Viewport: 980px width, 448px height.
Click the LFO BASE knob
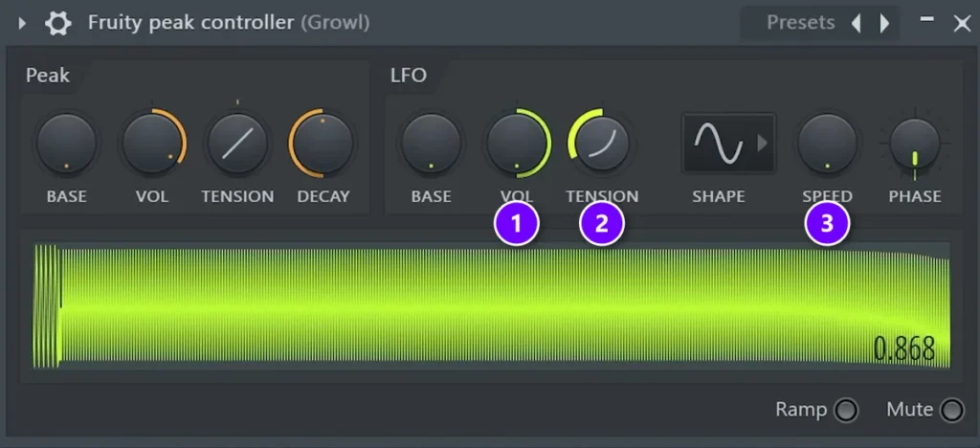432,143
